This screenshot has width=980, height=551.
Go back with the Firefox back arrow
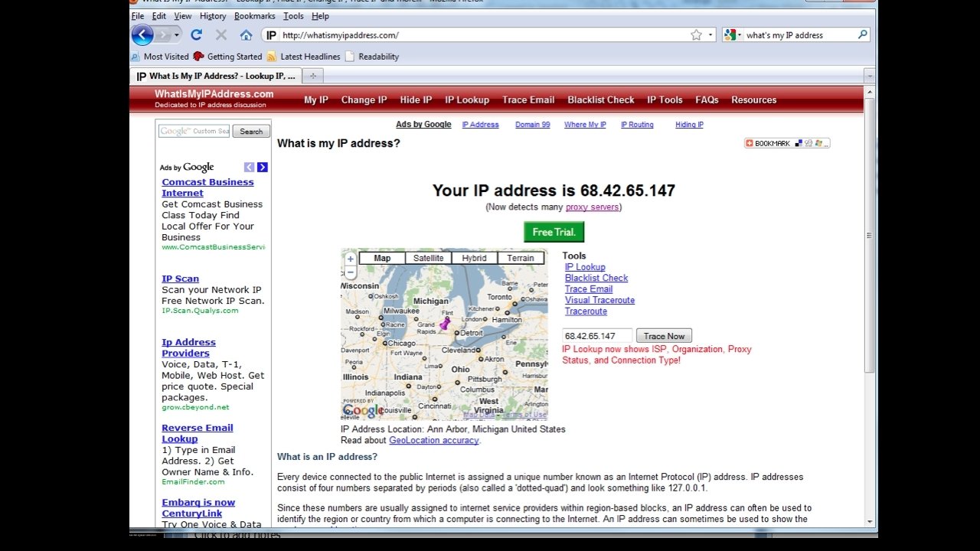[x=142, y=34]
